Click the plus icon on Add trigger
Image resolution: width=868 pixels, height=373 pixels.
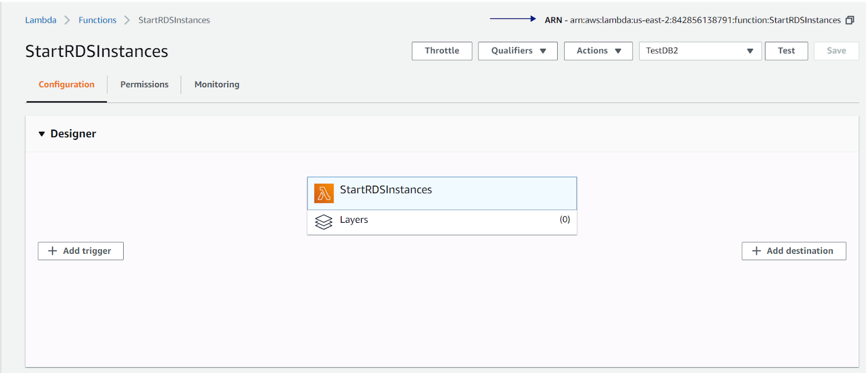53,251
